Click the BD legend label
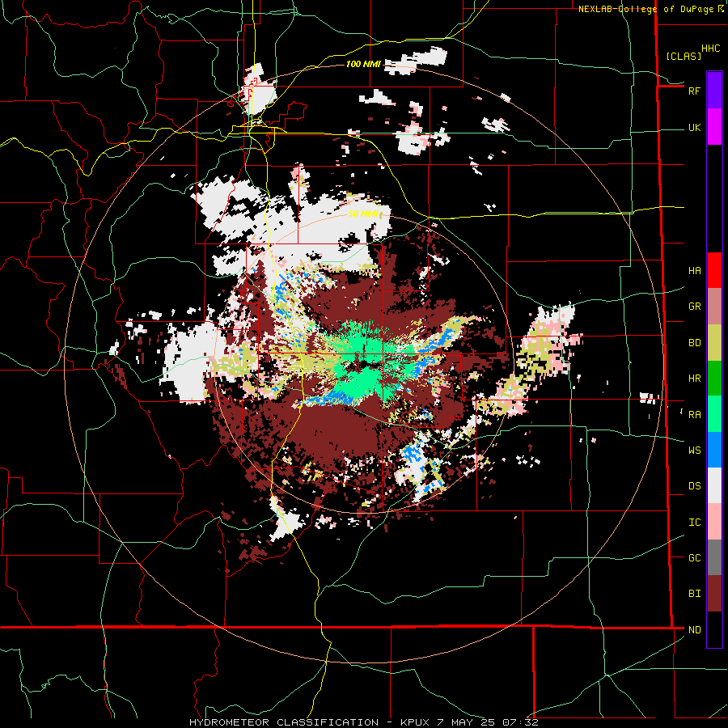728x728 pixels. pos(694,343)
